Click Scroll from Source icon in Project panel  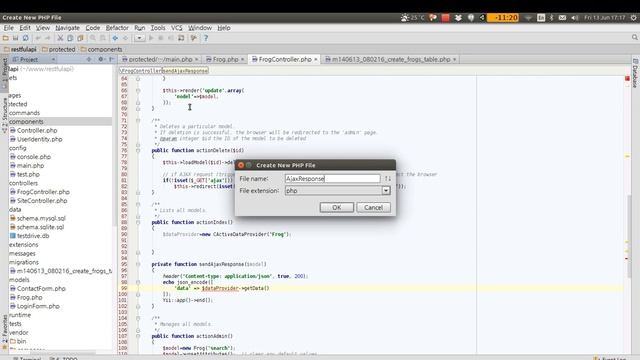click(89, 60)
